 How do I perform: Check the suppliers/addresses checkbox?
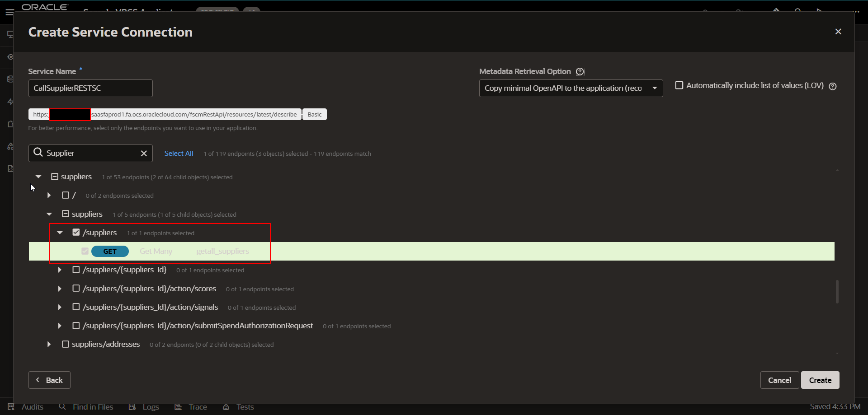(66, 344)
